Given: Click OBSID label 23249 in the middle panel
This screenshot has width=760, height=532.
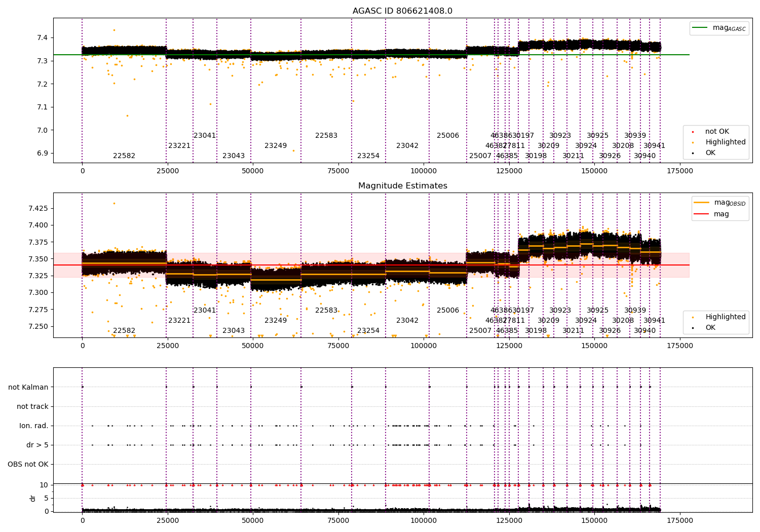Looking at the screenshot, I should pyautogui.click(x=276, y=321).
